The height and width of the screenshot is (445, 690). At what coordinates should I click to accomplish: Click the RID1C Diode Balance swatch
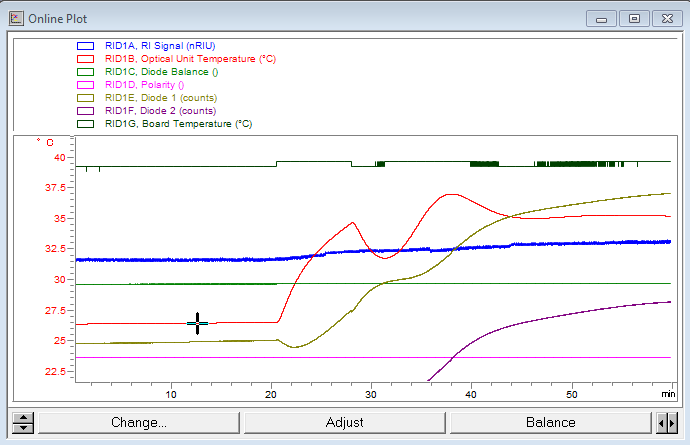tap(85, 72)
